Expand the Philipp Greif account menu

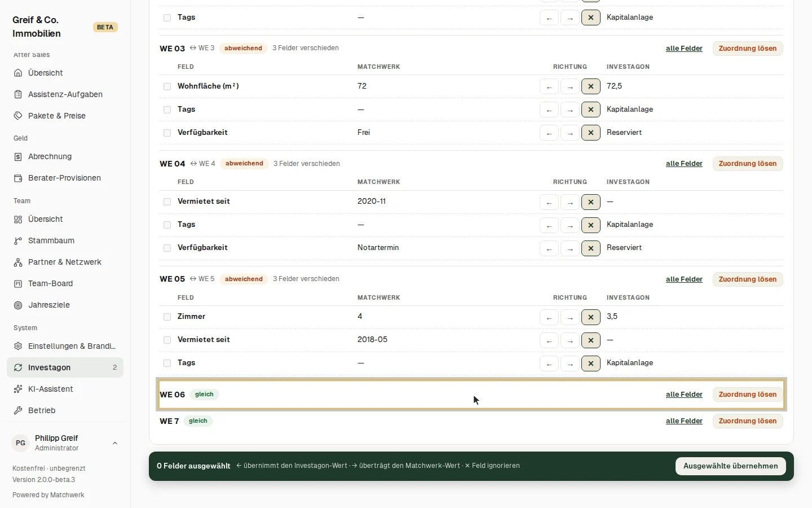(65, 443)
